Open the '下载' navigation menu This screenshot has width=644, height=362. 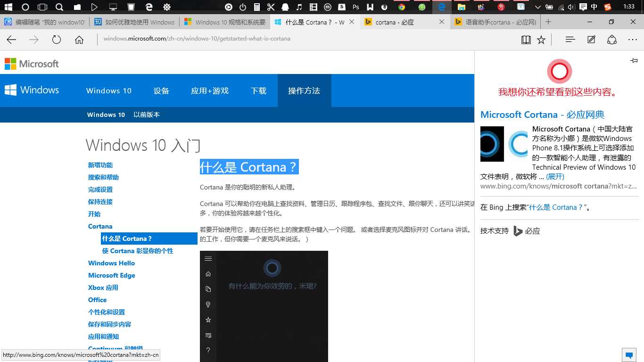pos(258,90)
